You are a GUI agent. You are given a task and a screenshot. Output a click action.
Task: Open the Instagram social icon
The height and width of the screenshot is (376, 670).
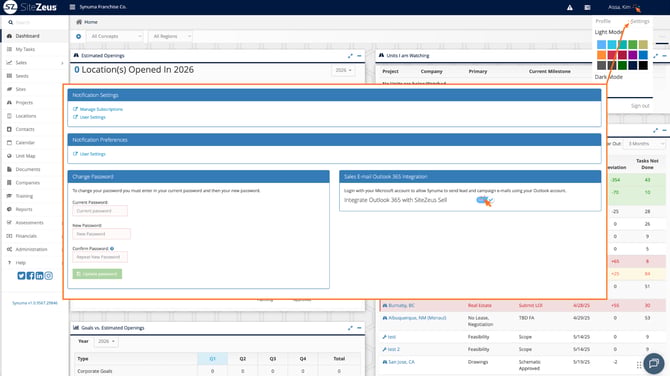click(x=49, y=276)
